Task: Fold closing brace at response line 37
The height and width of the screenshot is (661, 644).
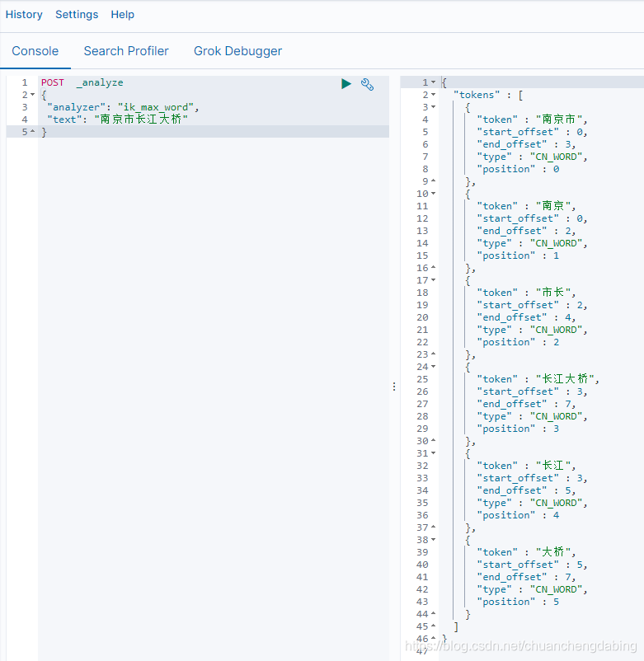Action: tap(433, 527)
